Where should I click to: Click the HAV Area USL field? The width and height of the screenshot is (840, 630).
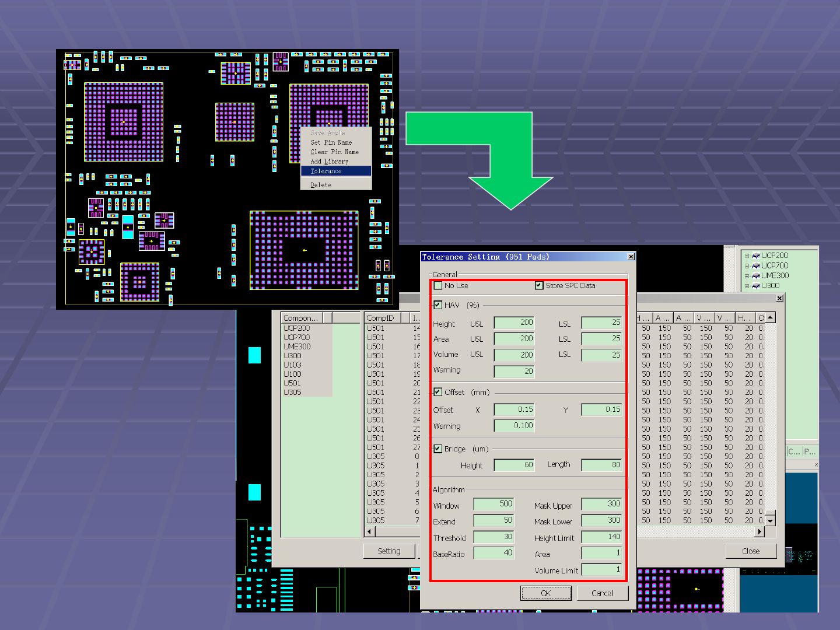point(514,339)
